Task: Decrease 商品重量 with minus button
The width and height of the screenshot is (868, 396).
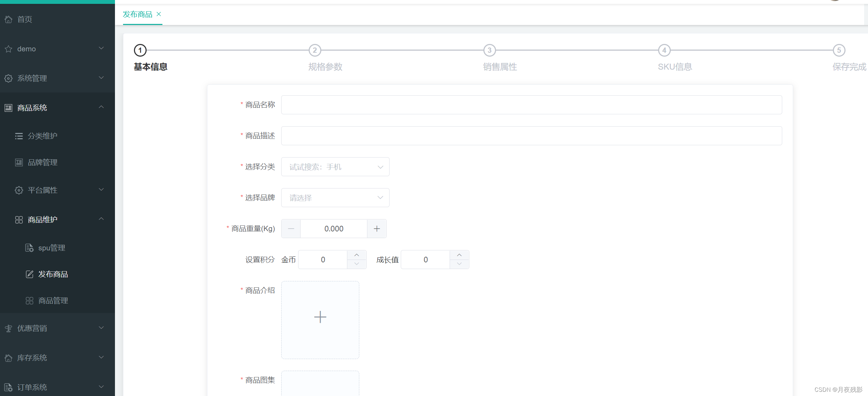Action: click(291, 229)
